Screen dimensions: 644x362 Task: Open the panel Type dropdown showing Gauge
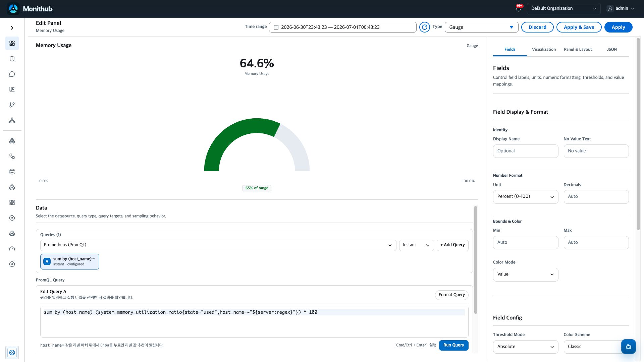(x=481, y=27)
